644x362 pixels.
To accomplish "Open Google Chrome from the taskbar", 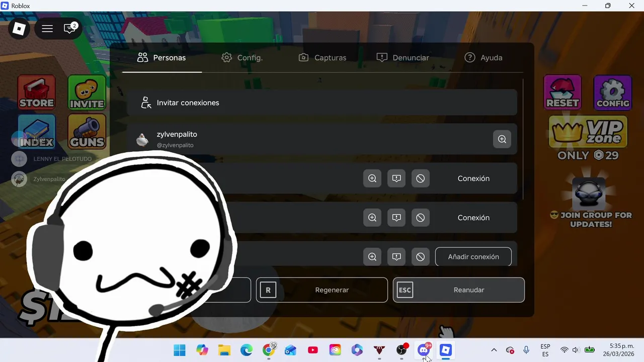I will pyautogui.click(x=269, y=350).
